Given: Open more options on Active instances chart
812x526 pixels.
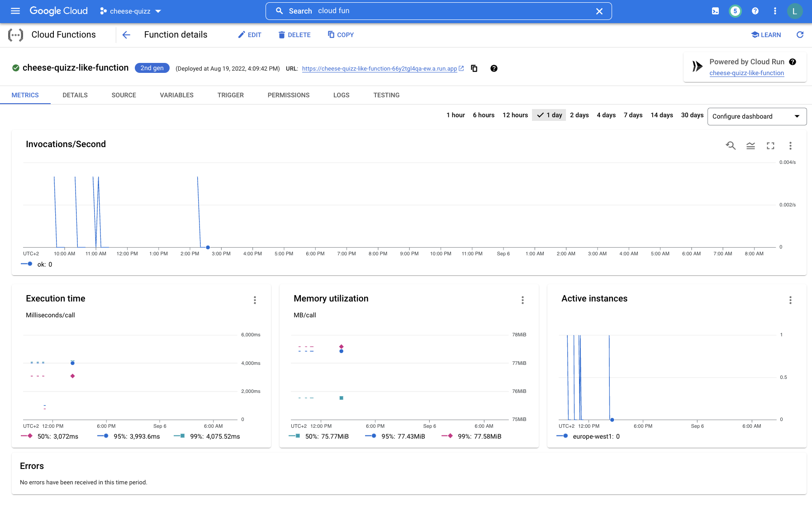Looking at the screenshot, I should 790,300.
